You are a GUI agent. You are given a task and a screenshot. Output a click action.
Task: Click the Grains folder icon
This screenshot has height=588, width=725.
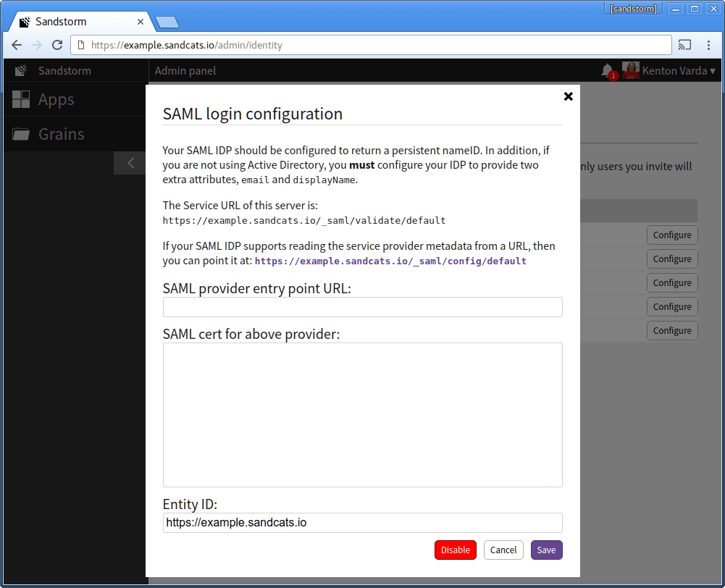[21, 134]
